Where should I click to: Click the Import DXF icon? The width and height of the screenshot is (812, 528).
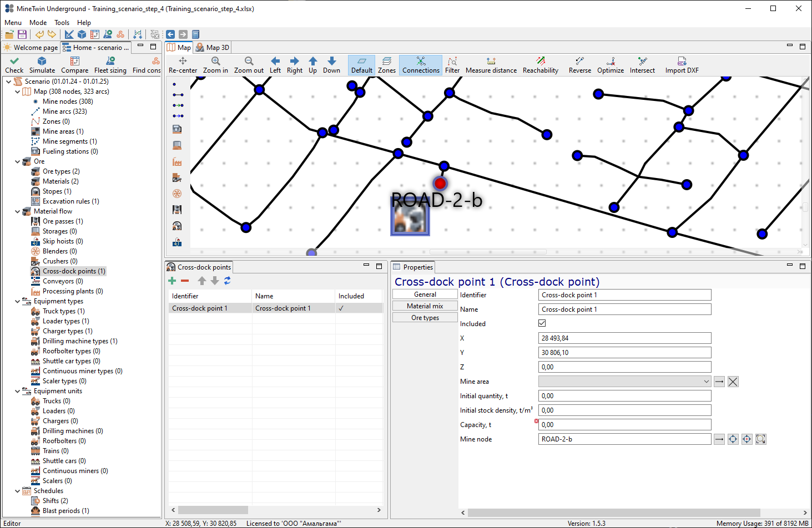point(682,61)
